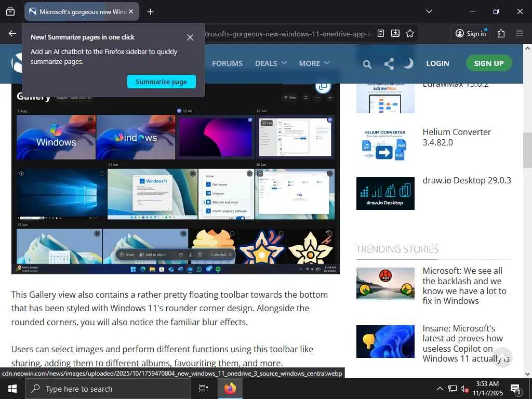Click the Helium Converter thumbnail image
The height and width of the screenshot is (399, 532).
pyautogui.click(x=385, y=145)
